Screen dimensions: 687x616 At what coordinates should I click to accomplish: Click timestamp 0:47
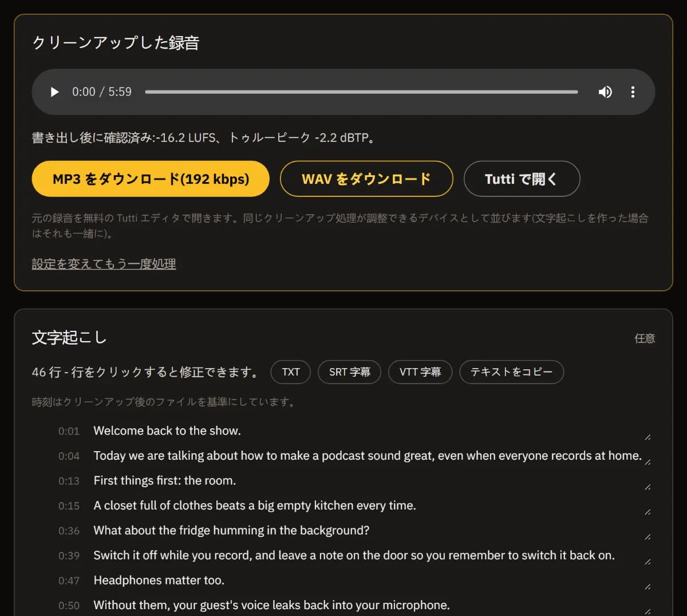click(69, 581)
